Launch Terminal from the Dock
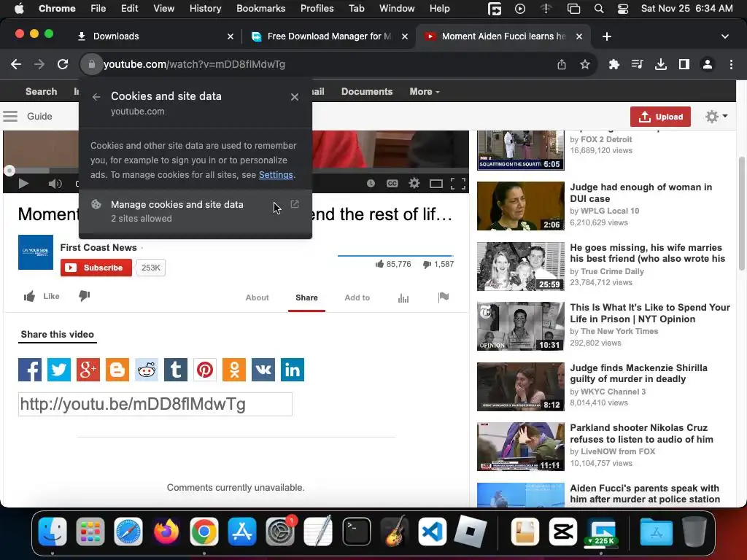 coord(356,532)
